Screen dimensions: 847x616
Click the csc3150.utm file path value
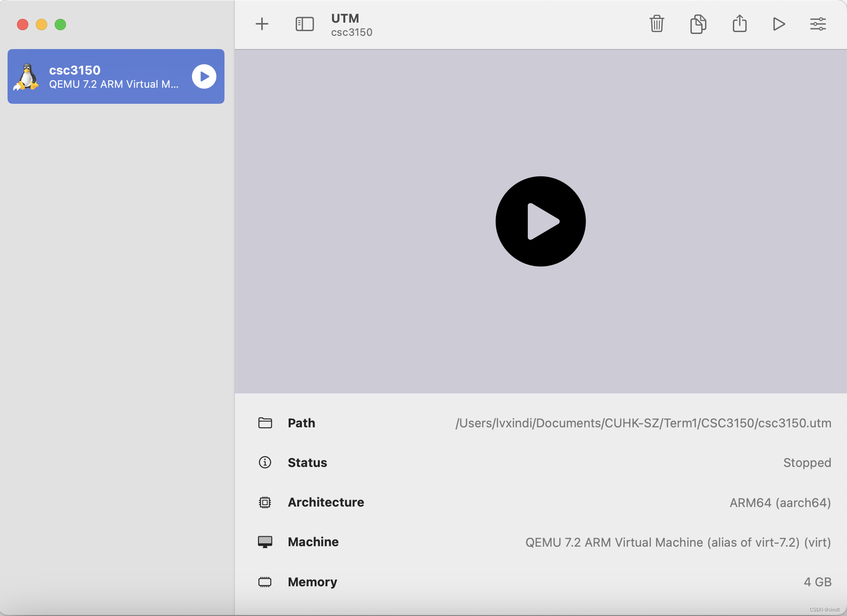[x=643, y=423]
